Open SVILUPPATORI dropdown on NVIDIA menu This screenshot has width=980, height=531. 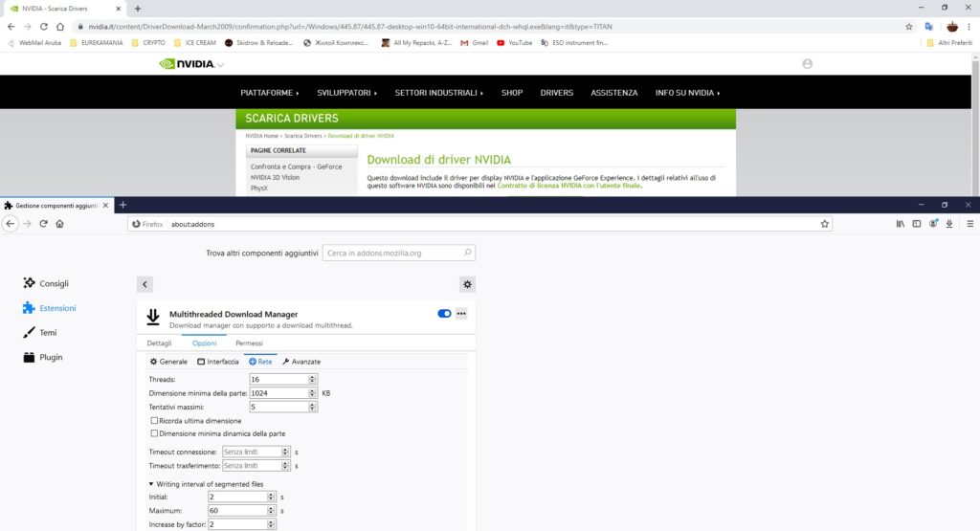pyautogui.click(x=346, y=93)
